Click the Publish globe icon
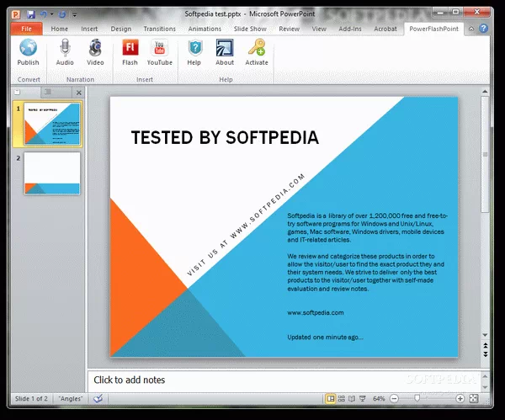The image size is (505, 420). [x=28, y=49]
